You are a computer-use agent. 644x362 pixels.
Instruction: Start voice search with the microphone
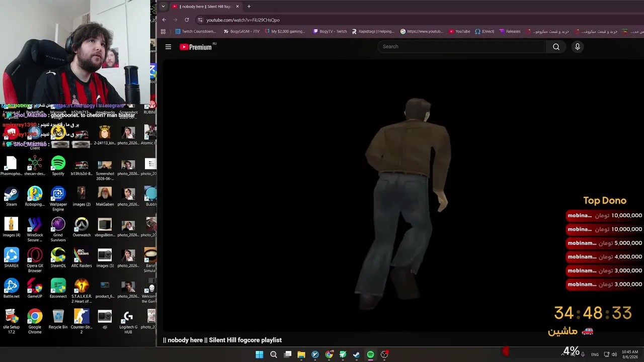(577, 47)
